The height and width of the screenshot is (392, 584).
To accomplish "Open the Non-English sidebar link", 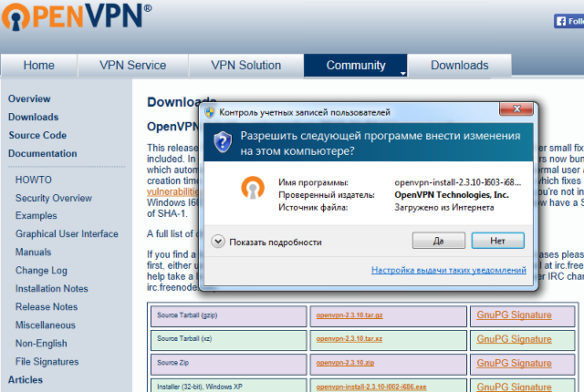I will click(41, 344).
